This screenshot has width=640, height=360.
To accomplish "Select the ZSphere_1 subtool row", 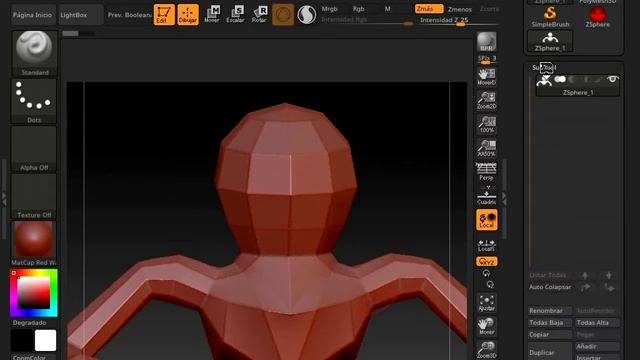I will coord(578,86).
